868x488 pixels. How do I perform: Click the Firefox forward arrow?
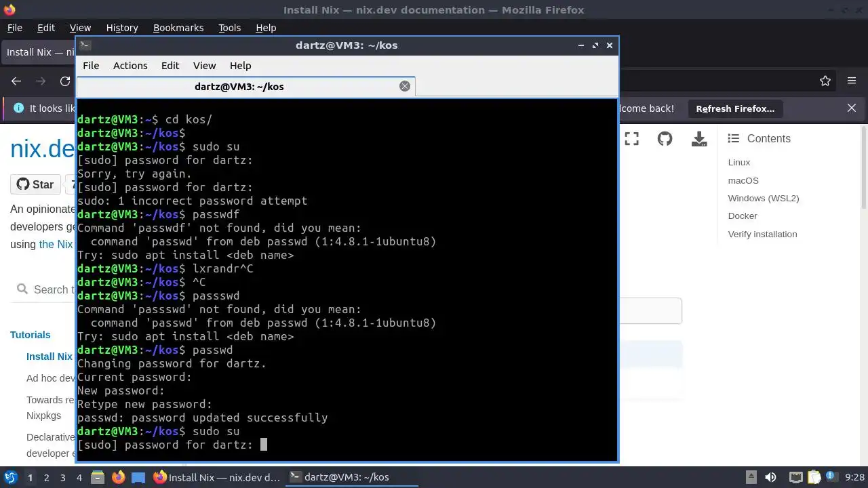41,81
